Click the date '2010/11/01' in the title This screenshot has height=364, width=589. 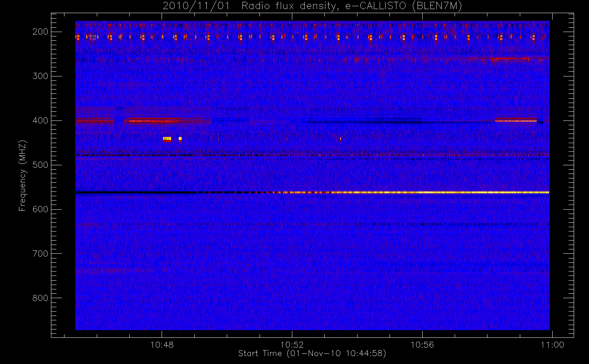(x=196, y=6)
